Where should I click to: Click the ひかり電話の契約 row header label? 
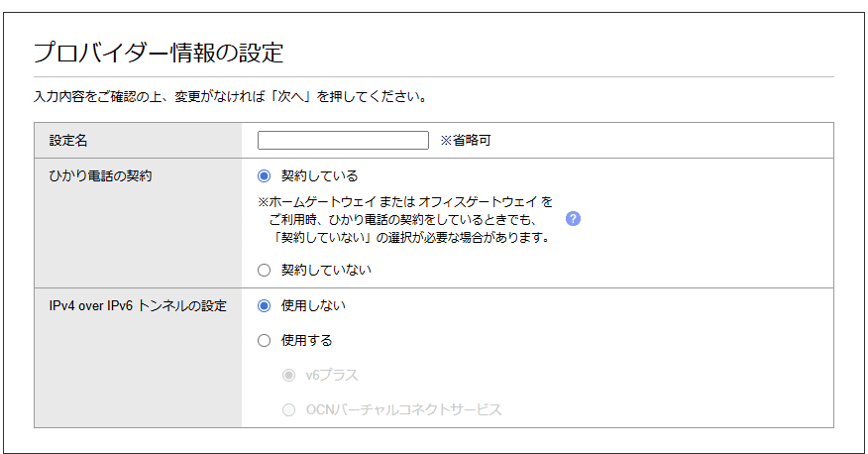coord(100,175)
